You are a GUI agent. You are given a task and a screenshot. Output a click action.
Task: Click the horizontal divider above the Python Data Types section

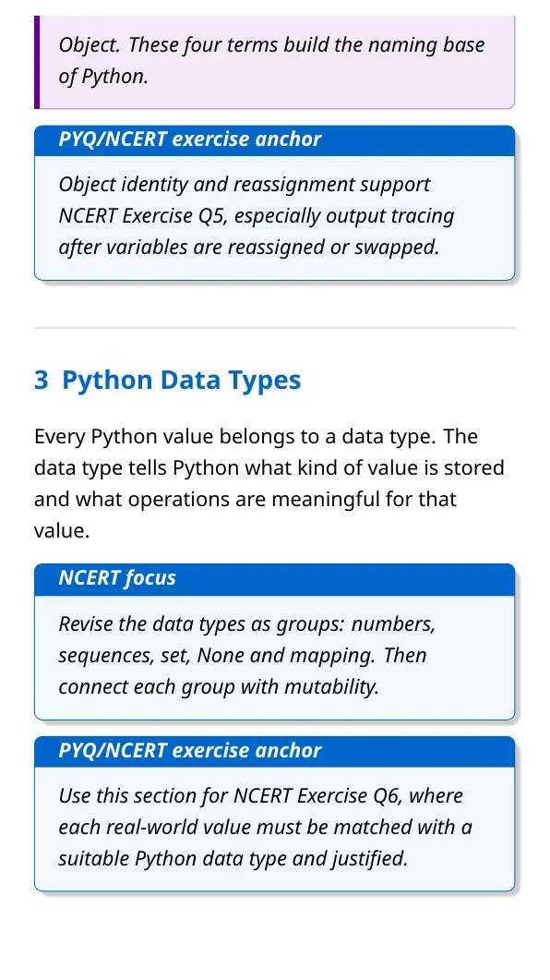coord(275,328)
